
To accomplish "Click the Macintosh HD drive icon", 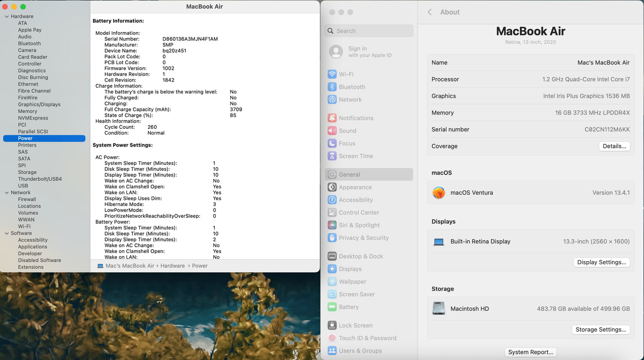I will coord(439,308).
